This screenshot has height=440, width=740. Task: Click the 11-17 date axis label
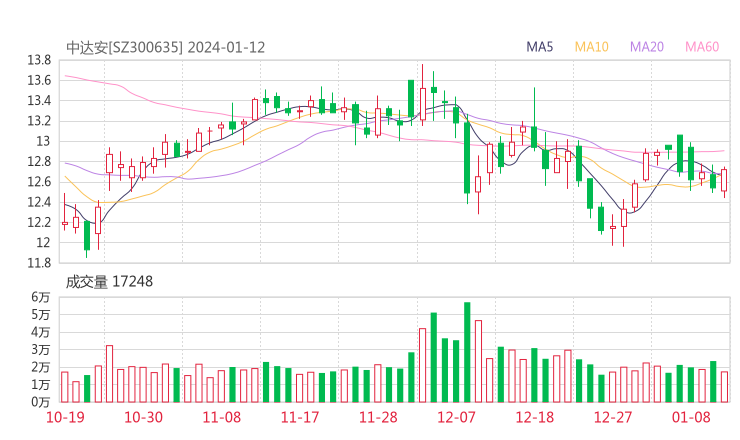300,417
